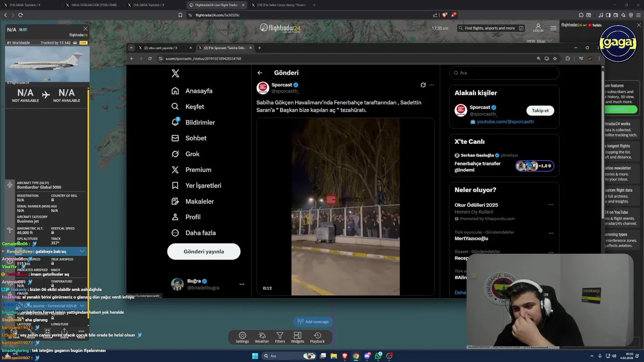
Task: Expand the VIEW Map dropdown
Action: pos(539,41)
